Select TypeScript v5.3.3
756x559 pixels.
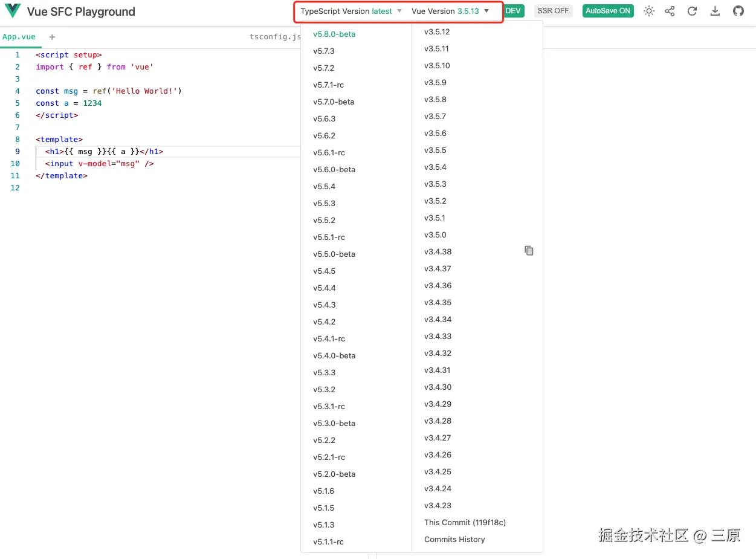click(x=325, y=373)
